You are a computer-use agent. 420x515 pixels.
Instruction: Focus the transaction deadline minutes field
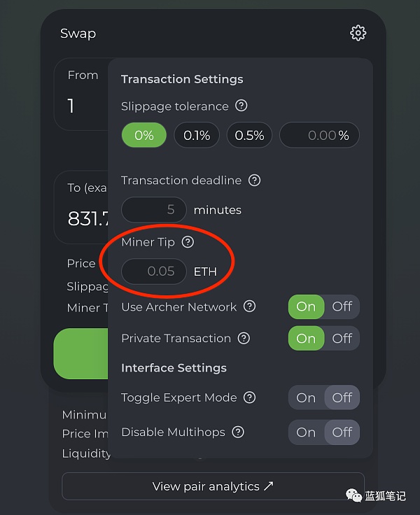(154, 210)
